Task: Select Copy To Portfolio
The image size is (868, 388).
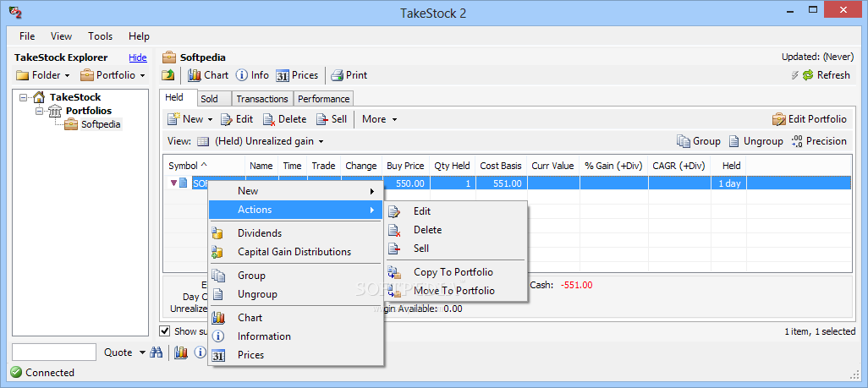Action: (x=456, y=271)
